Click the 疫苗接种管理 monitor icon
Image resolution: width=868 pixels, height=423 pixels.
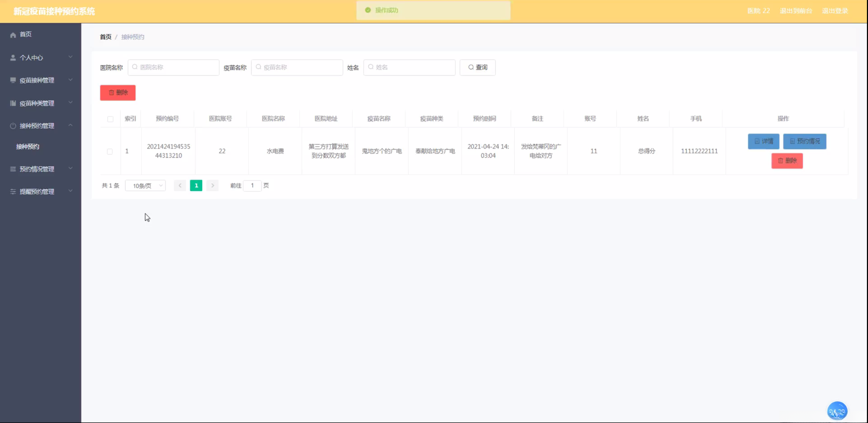coord(13,80)
